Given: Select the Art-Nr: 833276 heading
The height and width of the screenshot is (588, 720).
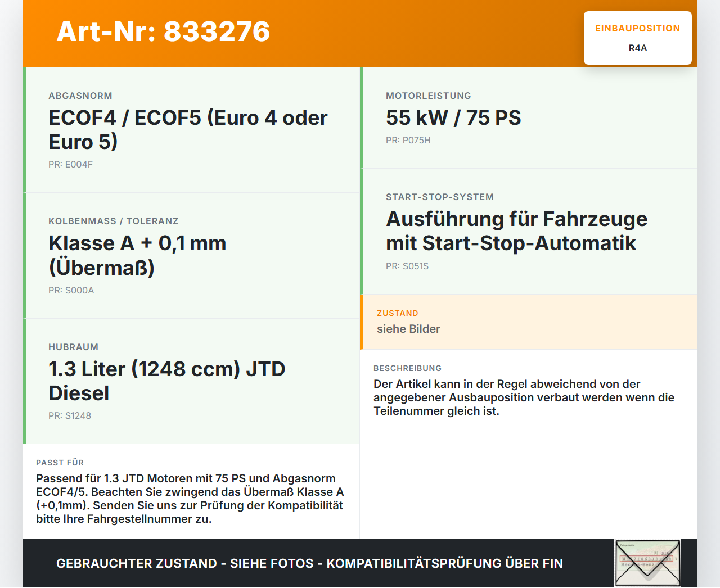Looking at the screenshot, I should [x=163, y=31].
